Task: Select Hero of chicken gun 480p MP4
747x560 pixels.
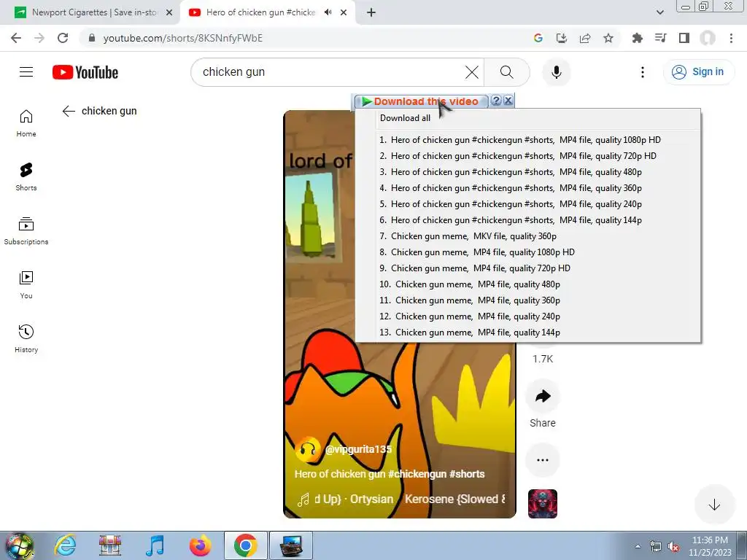Action: [528, 172]
